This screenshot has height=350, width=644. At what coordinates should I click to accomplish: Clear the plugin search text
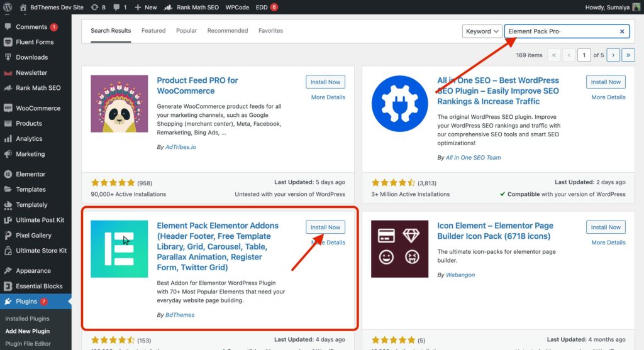(622, 31)
